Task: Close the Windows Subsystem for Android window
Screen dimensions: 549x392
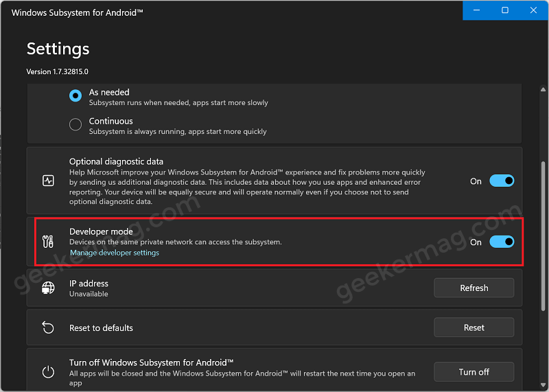Action: 533,10
